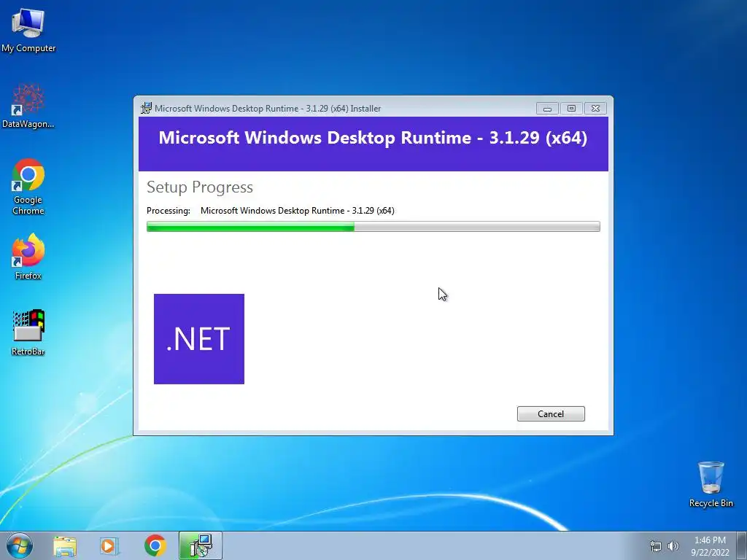Click the package name after Processing:
The width and height of the screenshot is (747, 560).
click(298, 211)
